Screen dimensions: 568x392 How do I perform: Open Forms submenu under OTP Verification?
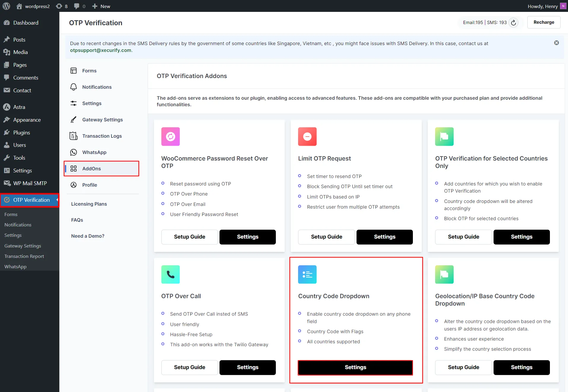tap(11, 214)
